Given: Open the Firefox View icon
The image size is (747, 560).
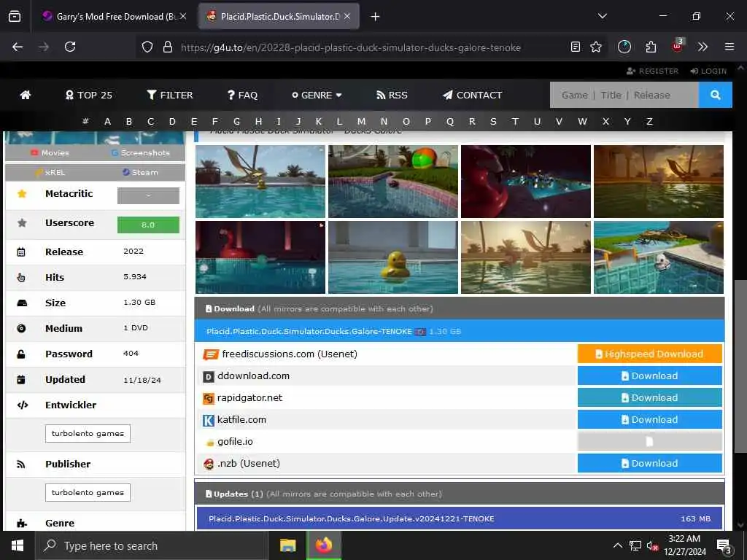Looking at the screenshot, I should coord(15,17).
